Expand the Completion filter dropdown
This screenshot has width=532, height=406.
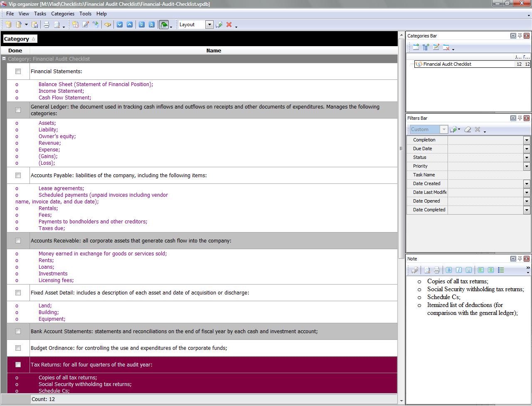(x=527, y=140)
